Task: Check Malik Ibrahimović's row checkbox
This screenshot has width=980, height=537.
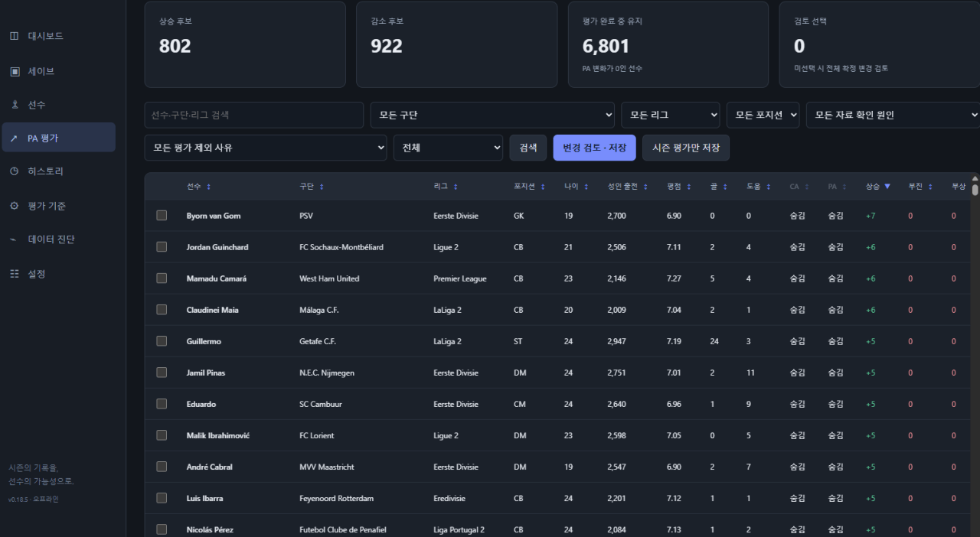Action: (x=162, y=435)
